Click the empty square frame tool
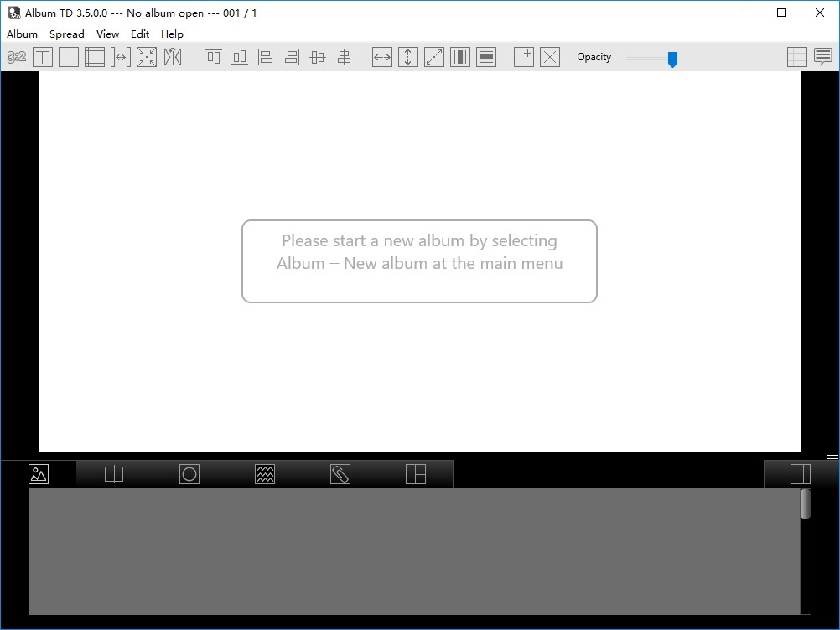This screenshot has width=840, height=630. [69, 57]
